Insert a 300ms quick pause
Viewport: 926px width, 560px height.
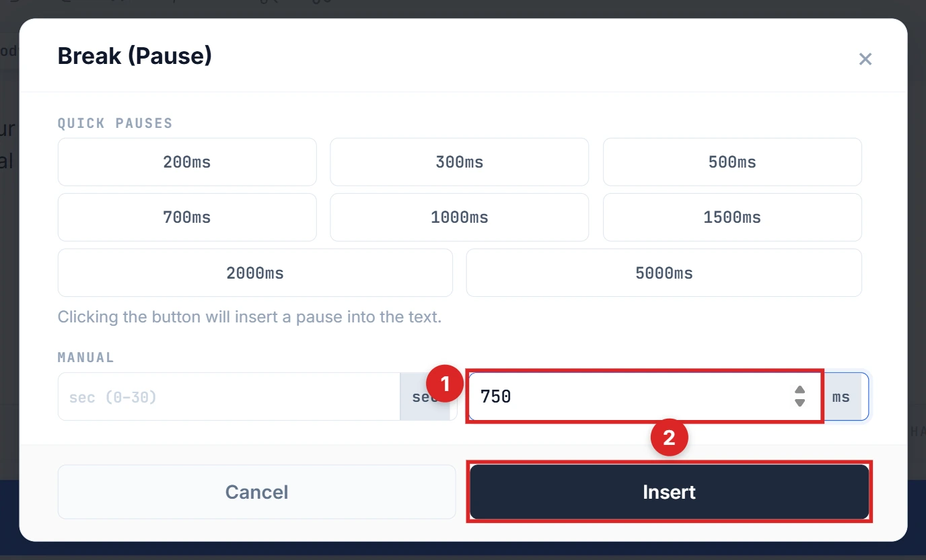[460, 162]
